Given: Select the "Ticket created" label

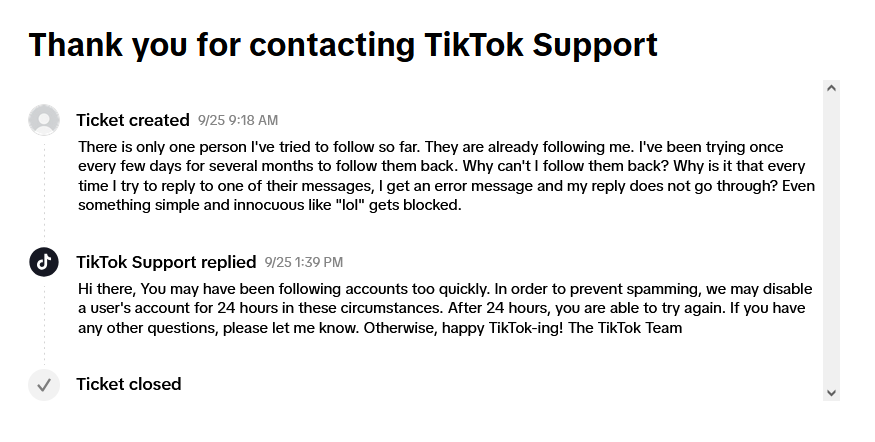Looking at the screenshot, I should click(x=133, y=120).
